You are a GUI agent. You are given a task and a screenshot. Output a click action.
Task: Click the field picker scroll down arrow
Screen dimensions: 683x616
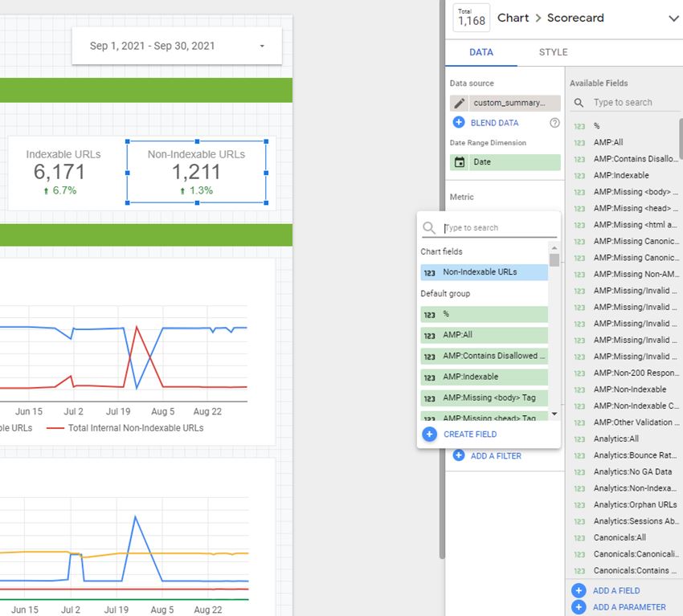coord(554,414)
